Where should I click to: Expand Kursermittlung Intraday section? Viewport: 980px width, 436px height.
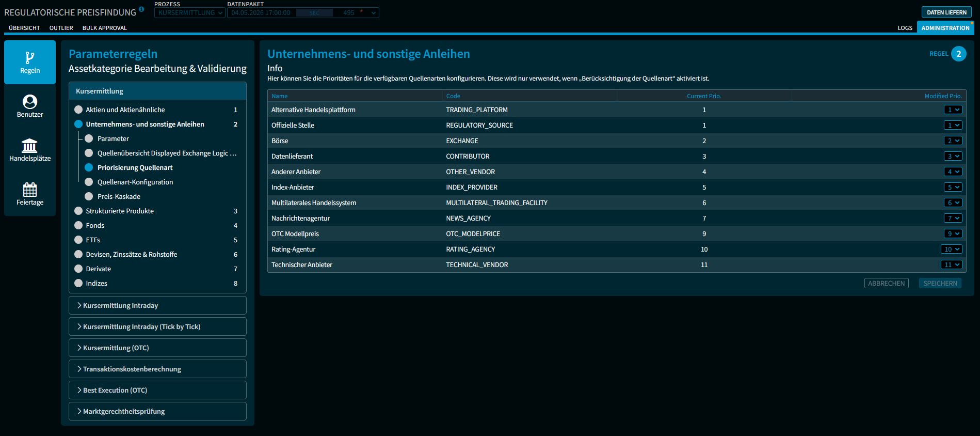coord(157,305)
